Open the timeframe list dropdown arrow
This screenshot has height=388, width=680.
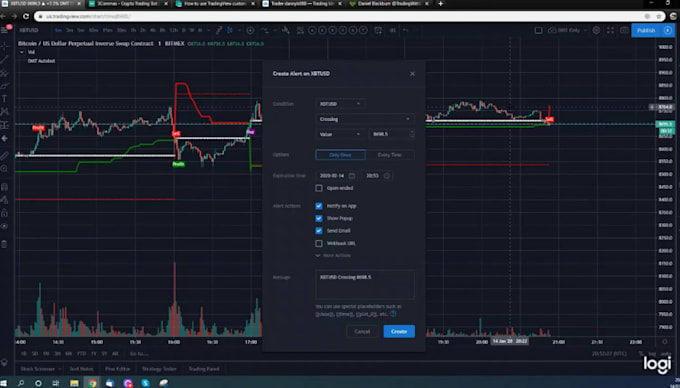209,30
